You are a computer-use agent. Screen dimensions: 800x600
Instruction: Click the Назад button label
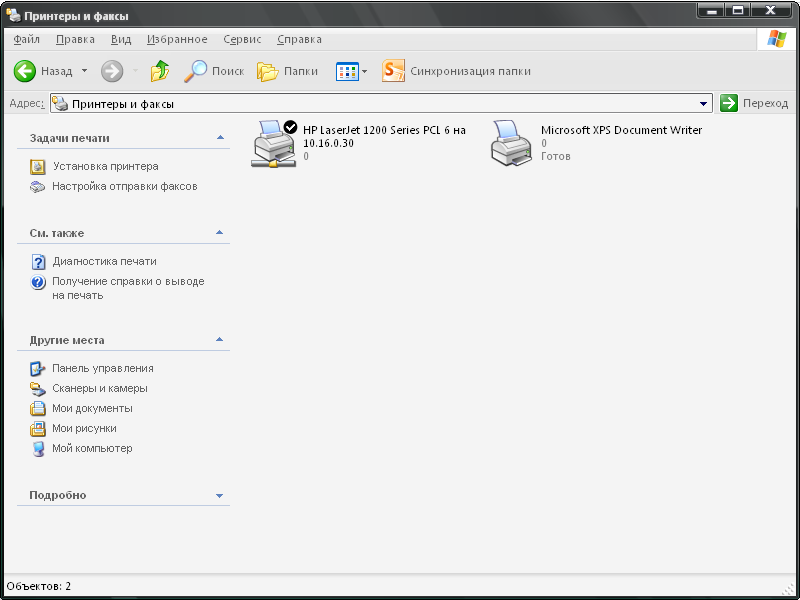click(x=57, y=71)
